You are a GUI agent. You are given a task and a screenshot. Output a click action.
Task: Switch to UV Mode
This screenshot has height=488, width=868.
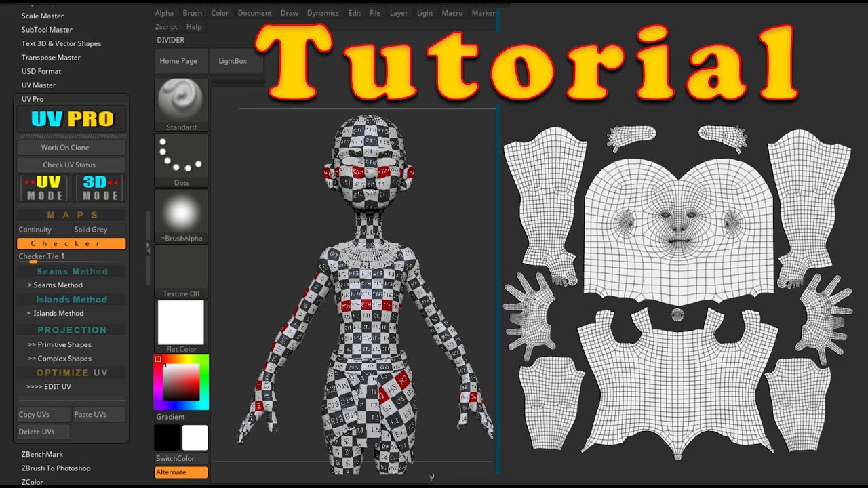45,188
